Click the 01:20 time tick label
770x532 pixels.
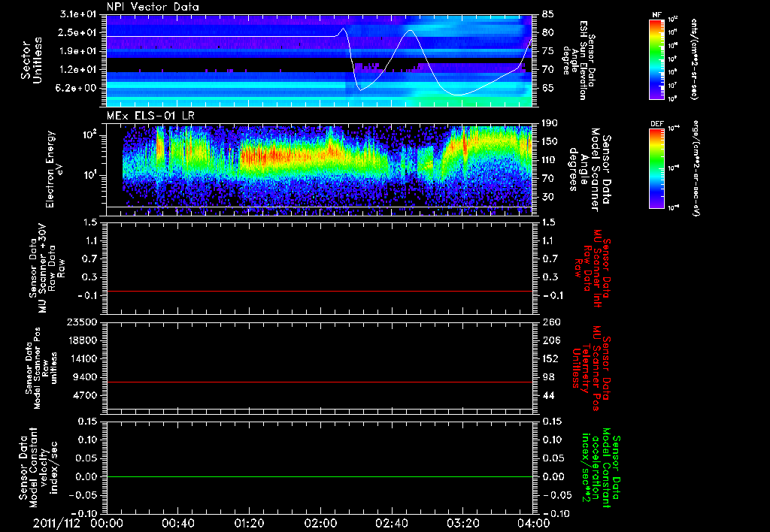coord(249,523)
